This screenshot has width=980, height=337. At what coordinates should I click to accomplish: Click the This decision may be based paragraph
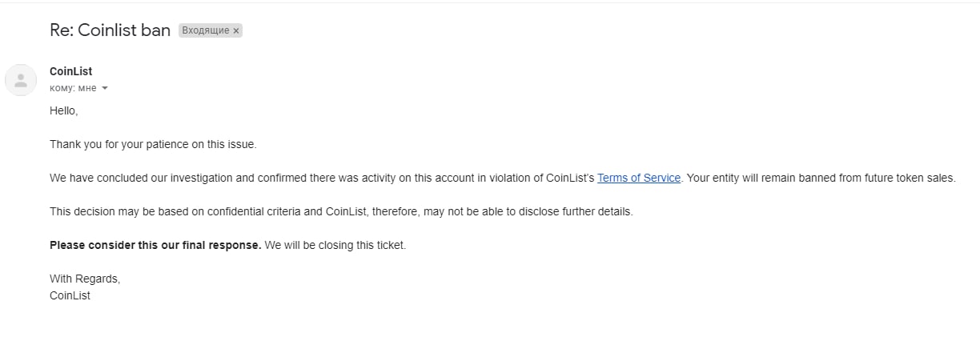(341, 211)
